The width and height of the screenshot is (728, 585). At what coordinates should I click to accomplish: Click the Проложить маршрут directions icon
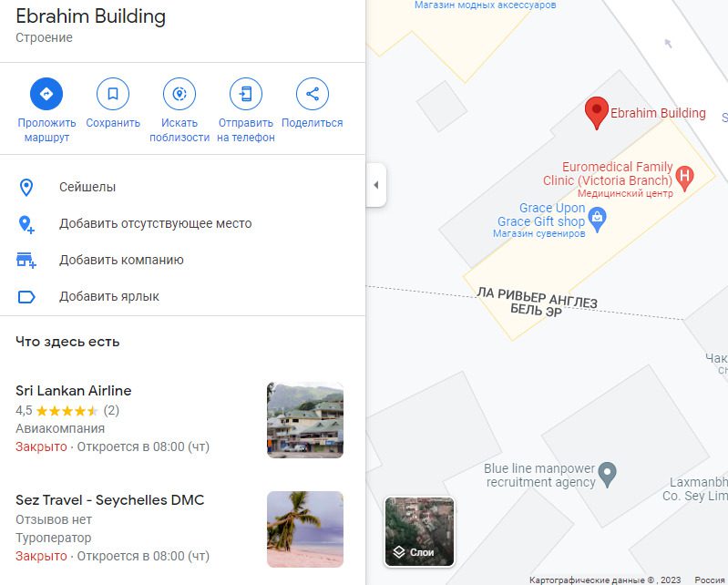click(x=46, y=94)
